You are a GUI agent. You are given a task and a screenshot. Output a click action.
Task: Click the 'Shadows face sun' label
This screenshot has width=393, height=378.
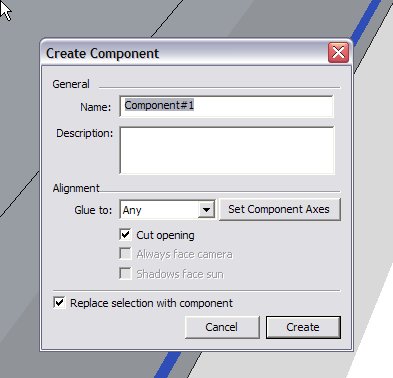coord(180,274)
